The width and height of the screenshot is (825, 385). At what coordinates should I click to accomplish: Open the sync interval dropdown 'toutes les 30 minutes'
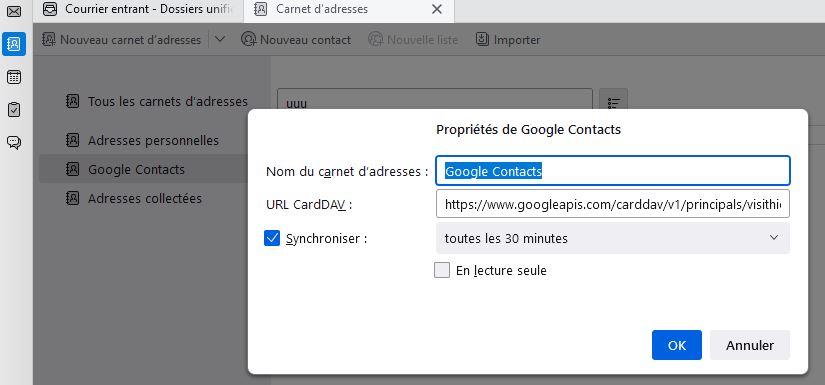(613, 238)
